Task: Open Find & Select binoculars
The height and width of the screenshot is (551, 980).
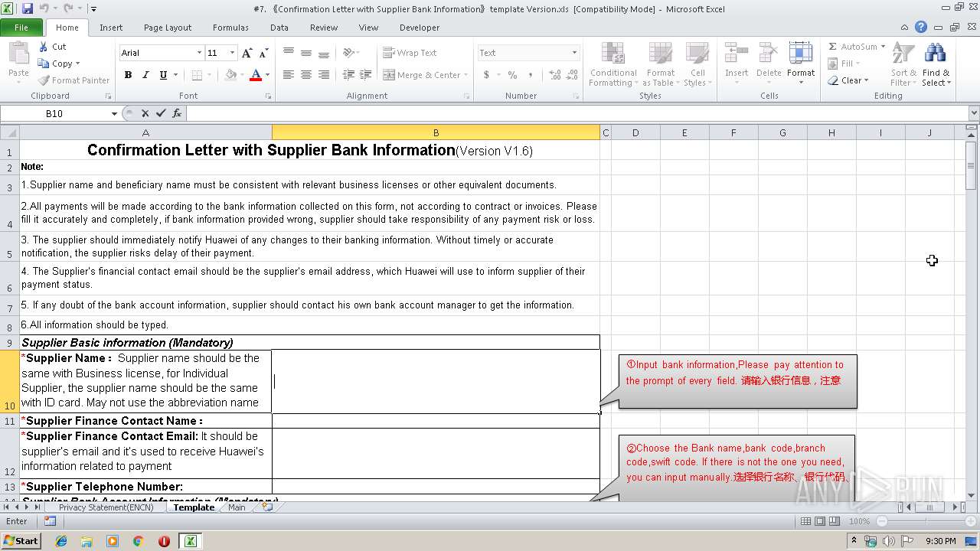Action: tap(936, 64)
